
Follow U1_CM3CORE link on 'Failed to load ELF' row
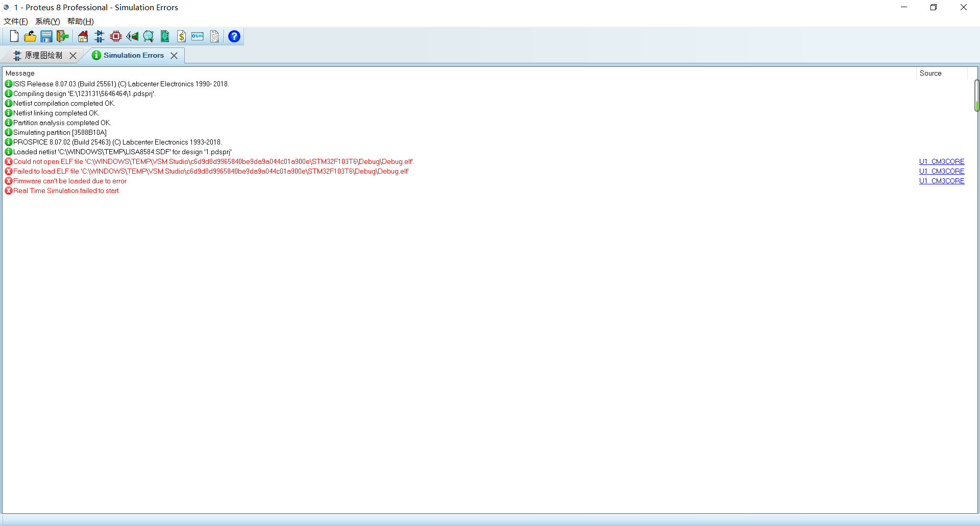coord(942,171)
